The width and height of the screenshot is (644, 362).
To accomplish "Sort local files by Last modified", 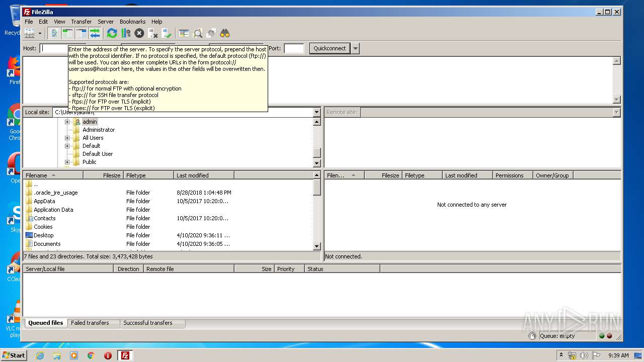I will click(204, 175).
